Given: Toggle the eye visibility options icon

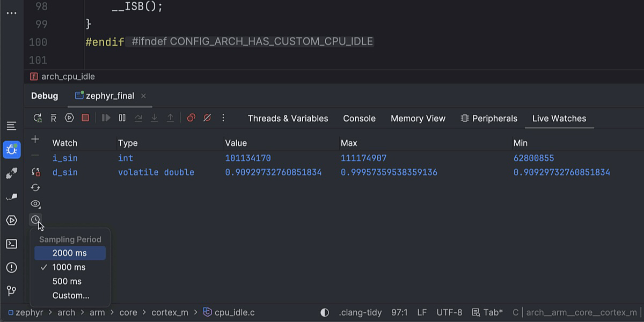Looking at the screenshot, I should pos(35,204).
